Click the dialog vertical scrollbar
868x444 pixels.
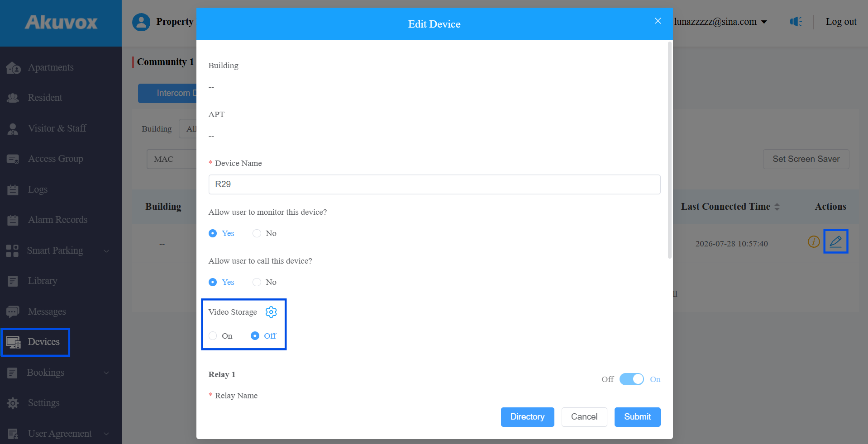coord(670,150)
